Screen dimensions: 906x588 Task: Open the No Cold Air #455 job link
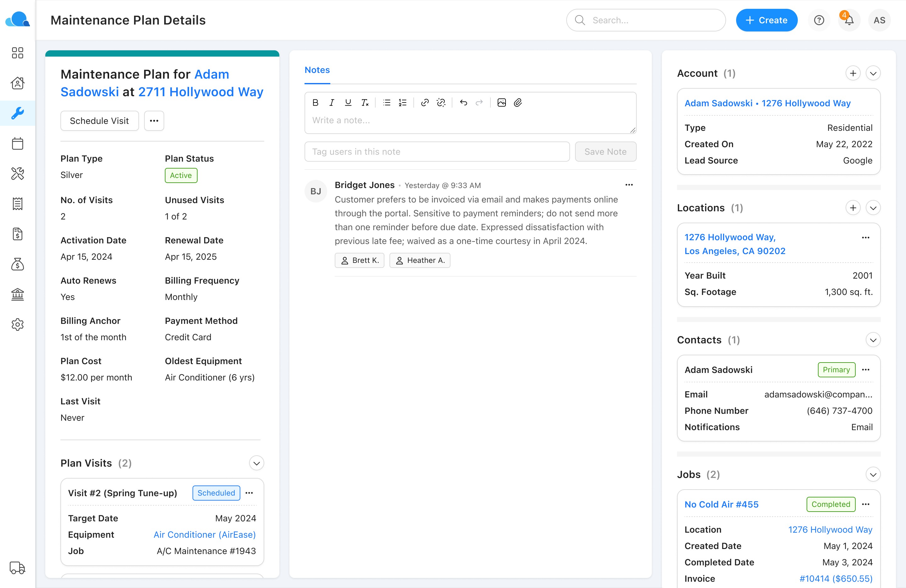[721, 504]
